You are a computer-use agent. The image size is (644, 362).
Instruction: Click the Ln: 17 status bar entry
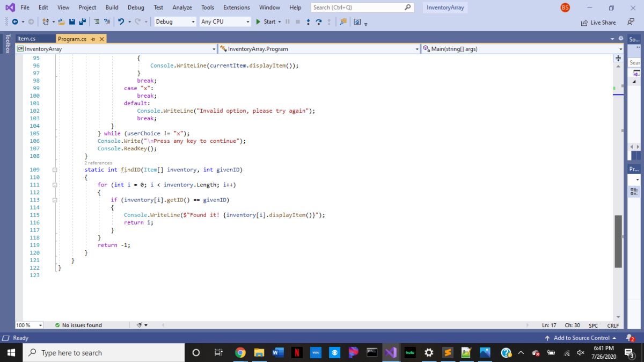click(549, 325)
